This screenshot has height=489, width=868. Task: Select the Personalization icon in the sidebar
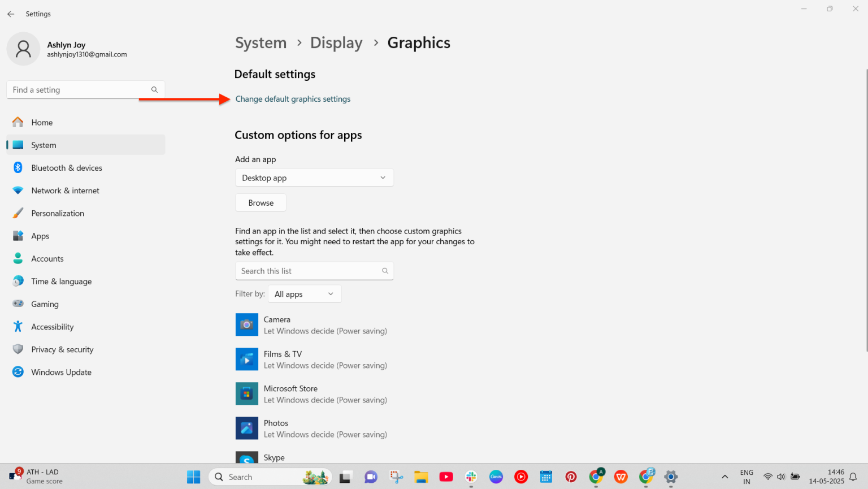coord(18,213)
